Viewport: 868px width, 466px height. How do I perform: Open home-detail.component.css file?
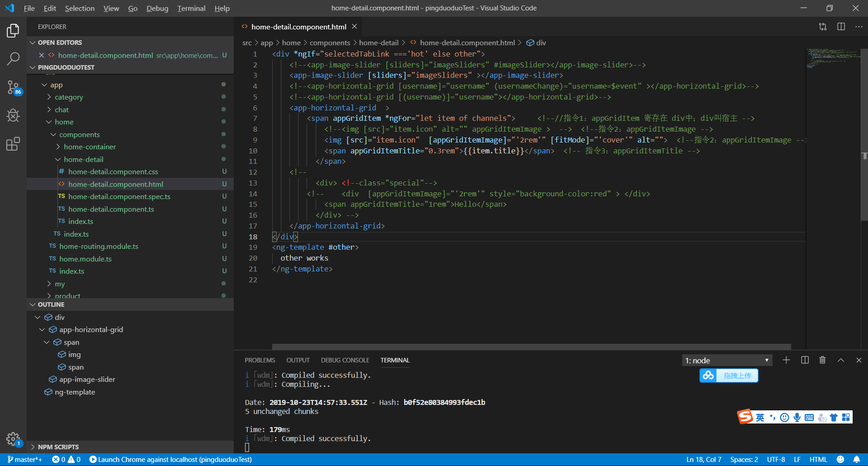(130, 172)
